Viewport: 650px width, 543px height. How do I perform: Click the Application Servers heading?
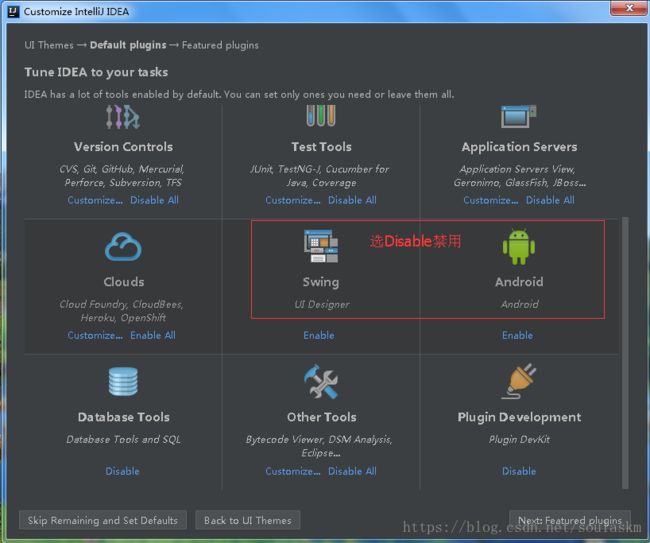pos(519,147)
